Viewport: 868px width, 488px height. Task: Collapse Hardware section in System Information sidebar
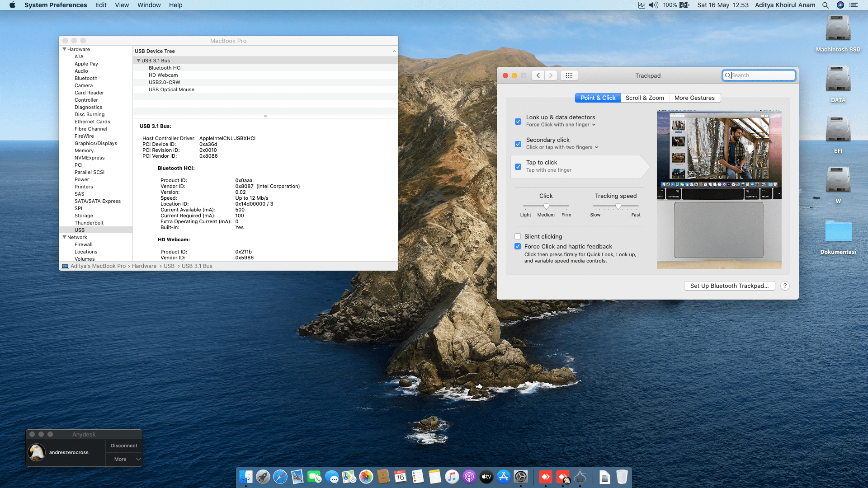(x=64, y=49)
